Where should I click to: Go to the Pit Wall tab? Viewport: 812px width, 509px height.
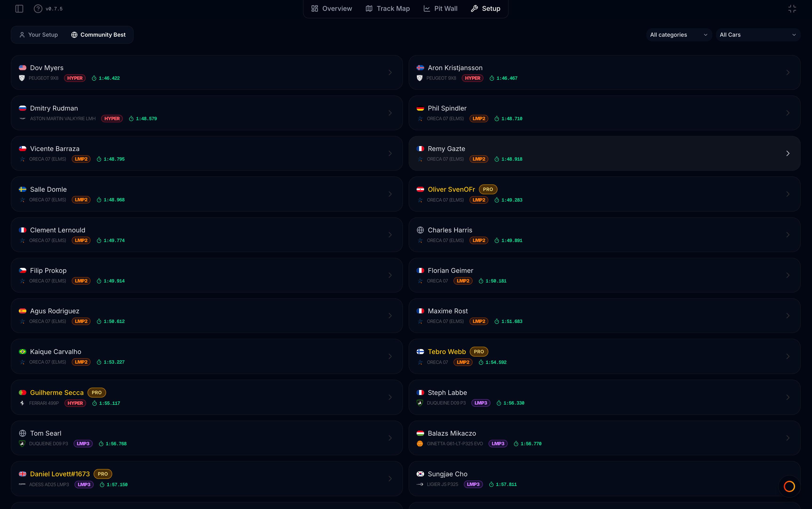click(x=440, y=8)
